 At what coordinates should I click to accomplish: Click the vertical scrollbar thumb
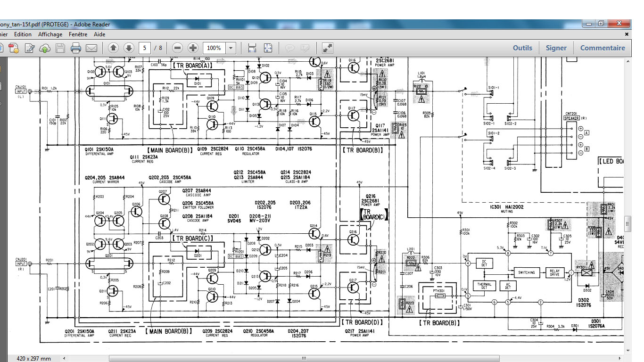pyautogui.click(x=627, y=223)
